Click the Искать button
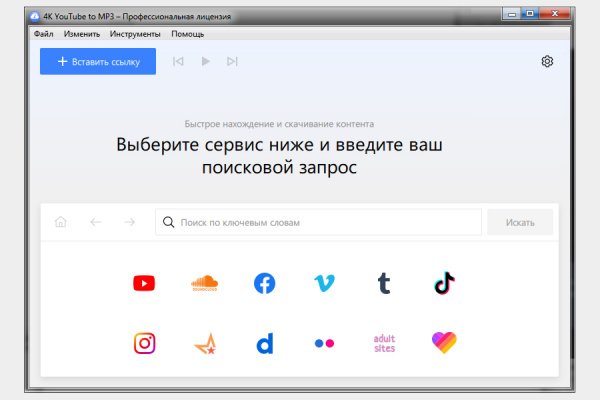 click(520, 222)
